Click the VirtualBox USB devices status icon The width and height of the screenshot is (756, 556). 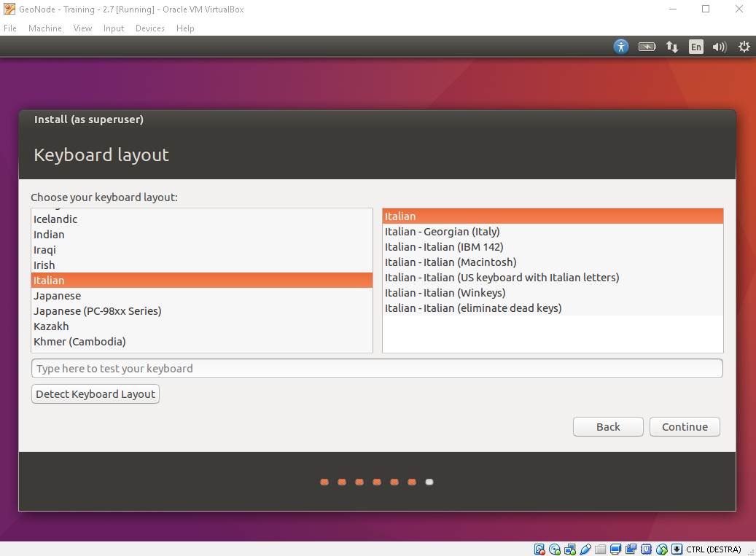(585, 549)
